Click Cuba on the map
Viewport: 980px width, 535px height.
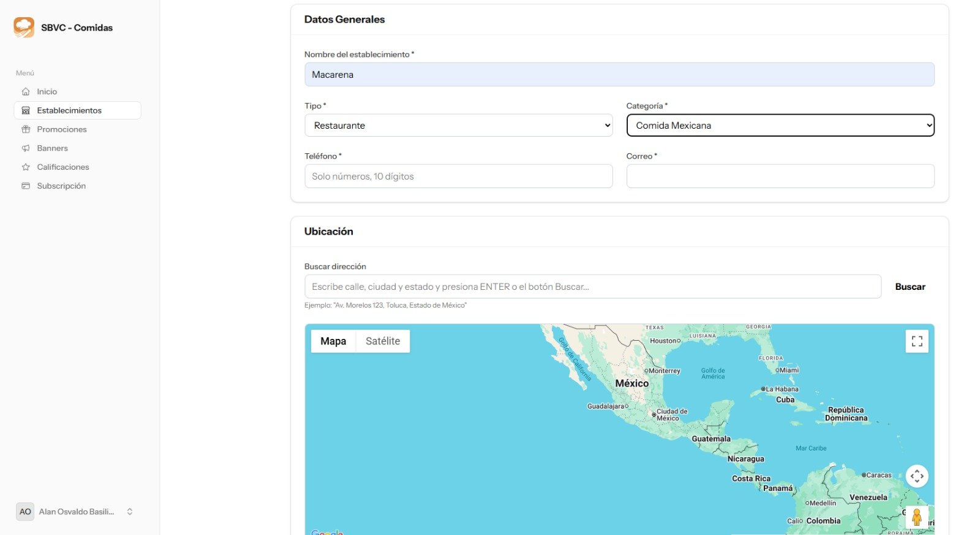click(x=785, y=400)
